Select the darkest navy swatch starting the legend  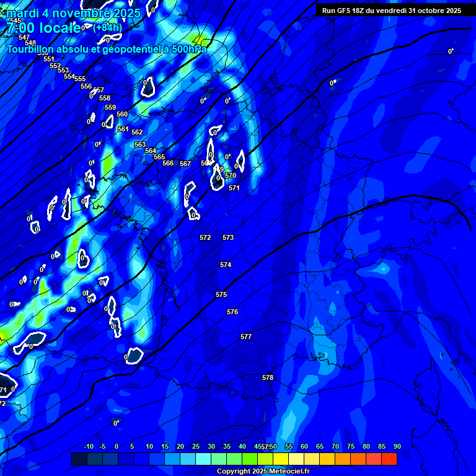(x=79, y=459)
